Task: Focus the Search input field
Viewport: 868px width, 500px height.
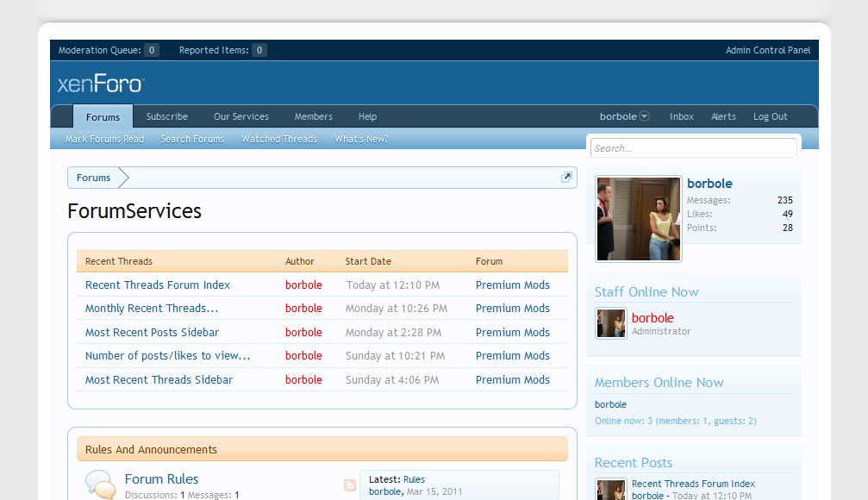Action: click(x=693, y=148)
